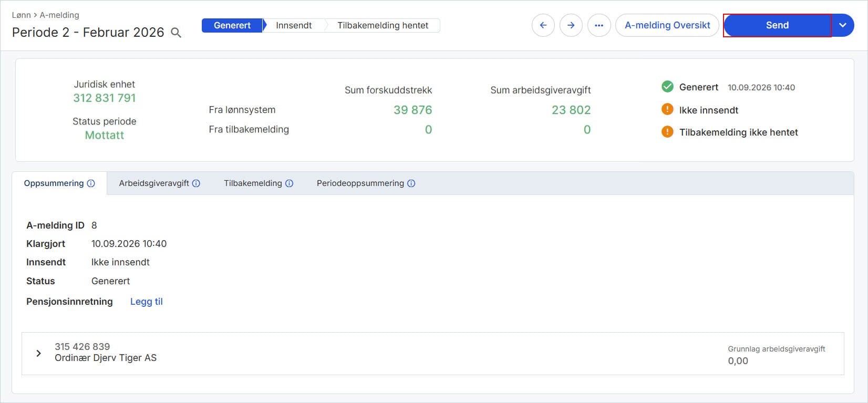868x403 pixels.
Task: Click the info icon next to Oppsummering
Action: coord(91,183)
